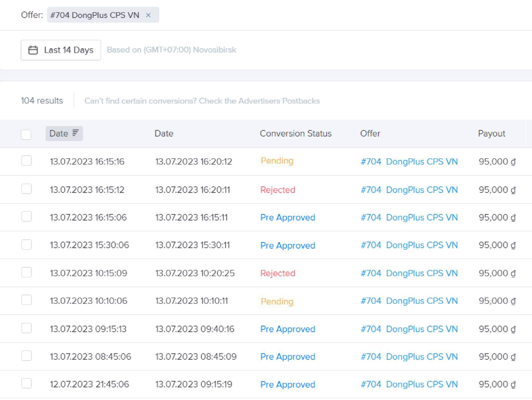Screen dimensions: 532x400
Task: Click Pre Approved status in 16:15:06 row
Action: 288,217
